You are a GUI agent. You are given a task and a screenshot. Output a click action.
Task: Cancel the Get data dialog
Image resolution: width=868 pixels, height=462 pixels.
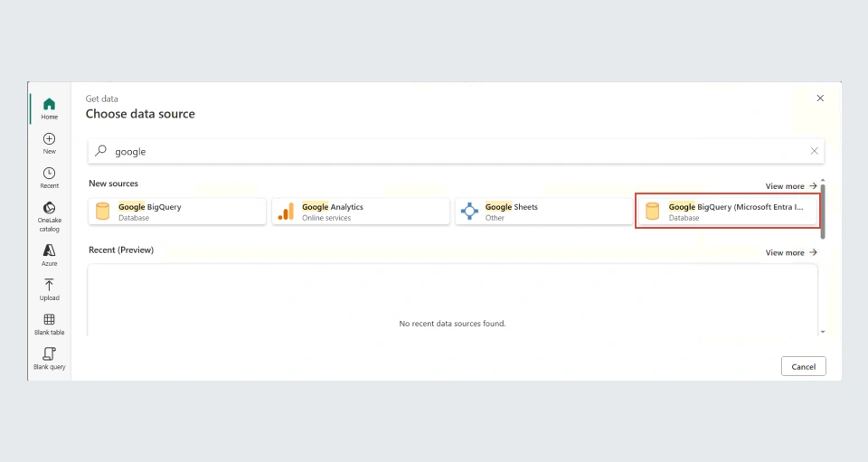(803, 366)
